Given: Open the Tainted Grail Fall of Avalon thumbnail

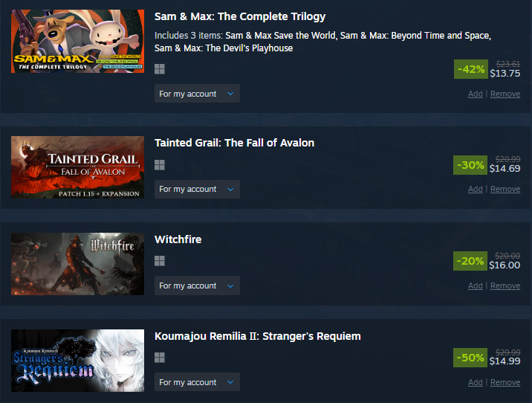Looking at the screenshot, I should click(78, 167).
